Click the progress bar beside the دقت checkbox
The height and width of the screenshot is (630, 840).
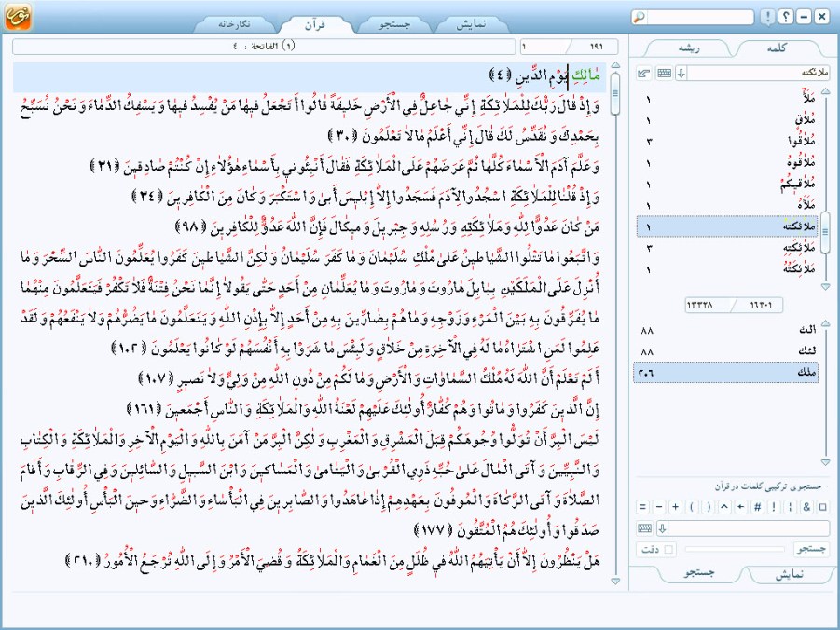735,549
